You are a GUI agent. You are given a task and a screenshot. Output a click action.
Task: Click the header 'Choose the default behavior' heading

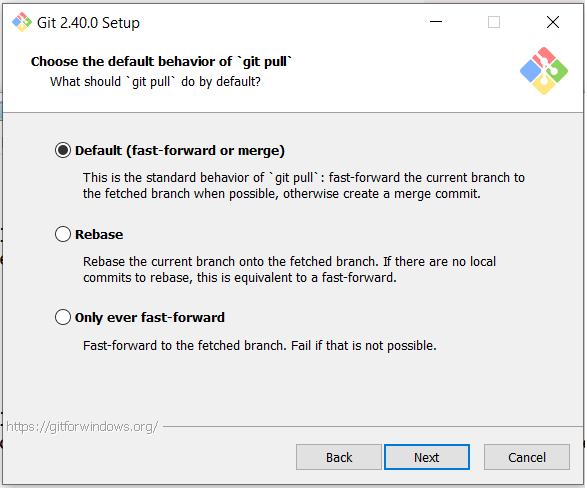161,62
